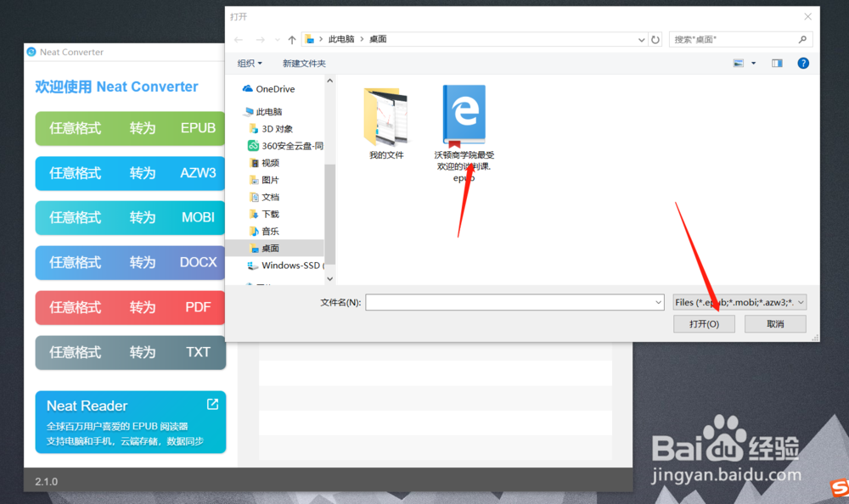Select 图片 folder in navigation tree
Image resolution: width=849 pixels, height=504 pixels.
(x=265, y=180)
